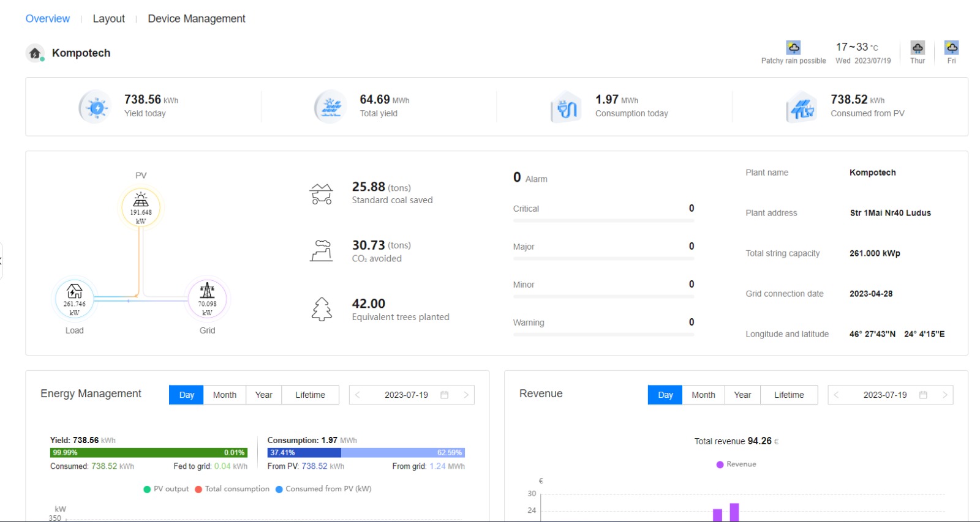Open the Energy Management calendar icon
Viewport: 980px width, 522px height.
[445, 395]
